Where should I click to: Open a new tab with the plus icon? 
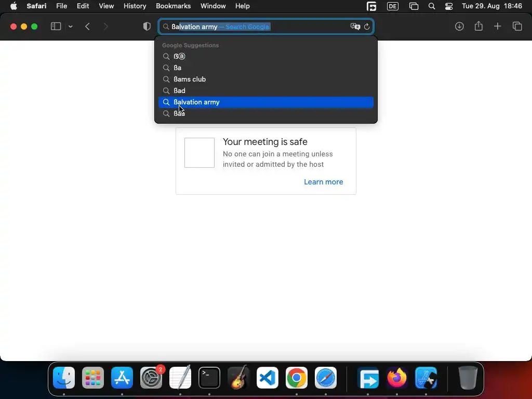pyautogui.click(x=497, y=26)
